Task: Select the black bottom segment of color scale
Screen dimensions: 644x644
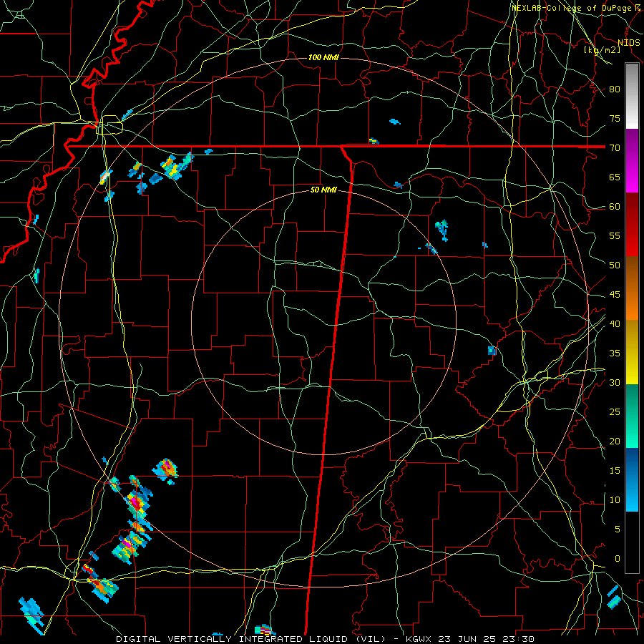Action: pos(632,542)
